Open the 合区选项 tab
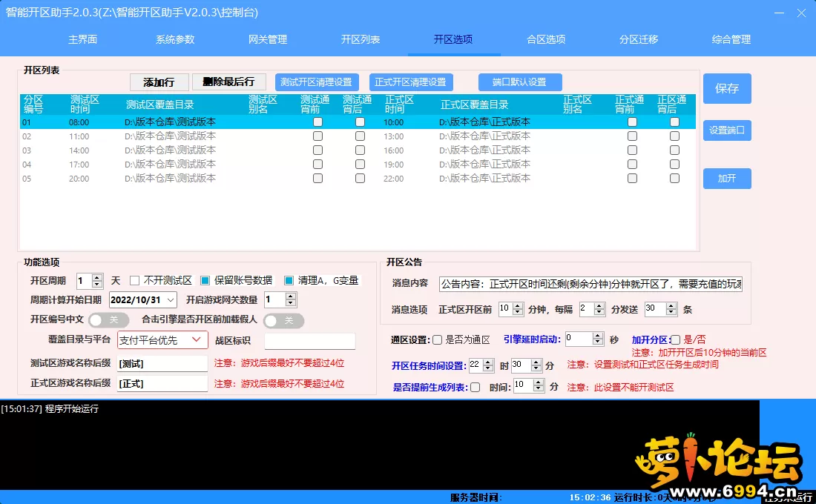 pos(546,39)
